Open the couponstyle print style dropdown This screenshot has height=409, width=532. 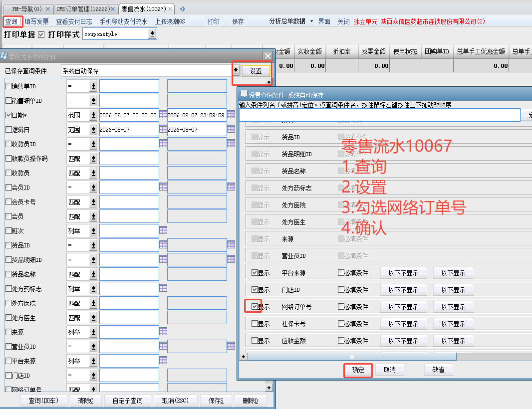tap(152, 34)
